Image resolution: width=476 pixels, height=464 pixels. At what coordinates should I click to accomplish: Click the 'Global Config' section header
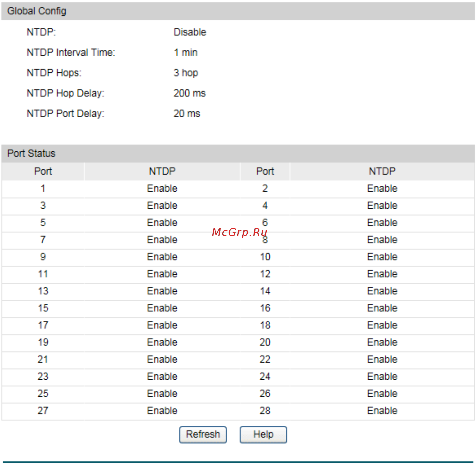[x=238, y=11]
